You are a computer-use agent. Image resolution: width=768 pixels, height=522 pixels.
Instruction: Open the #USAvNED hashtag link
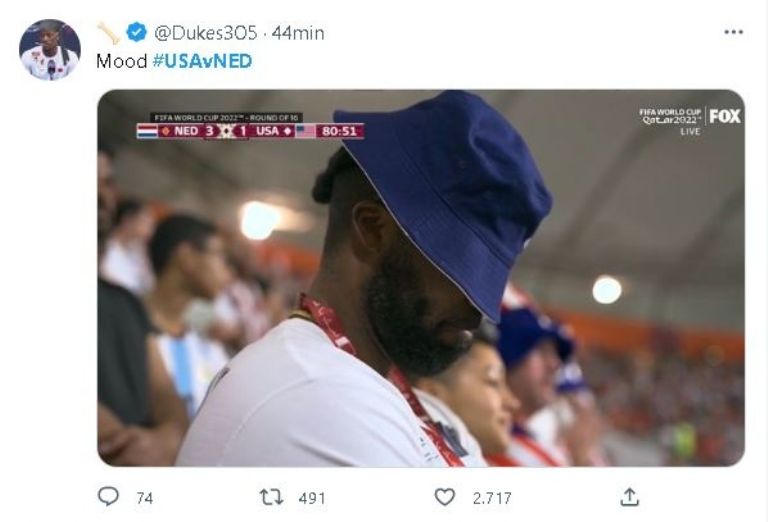click(202, 61)
